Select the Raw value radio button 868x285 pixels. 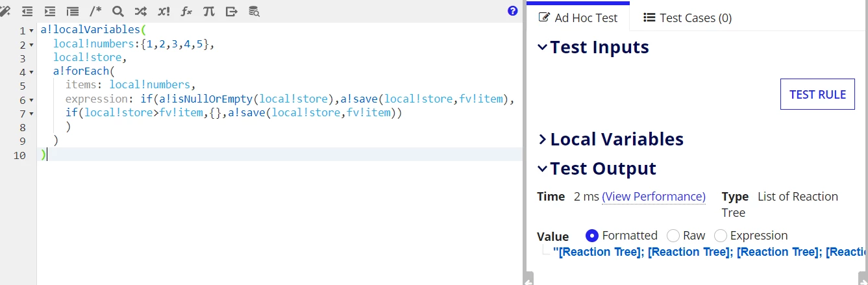(x=673, y=236)
